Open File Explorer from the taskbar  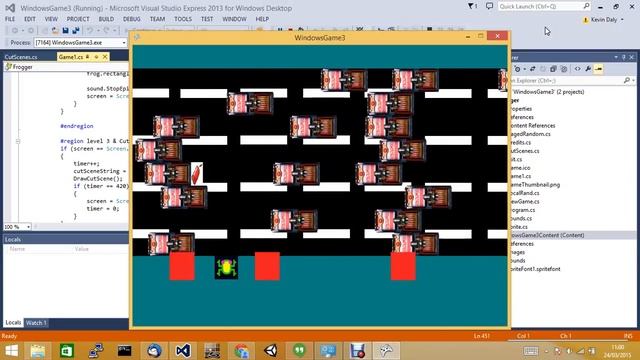point(38,351)
